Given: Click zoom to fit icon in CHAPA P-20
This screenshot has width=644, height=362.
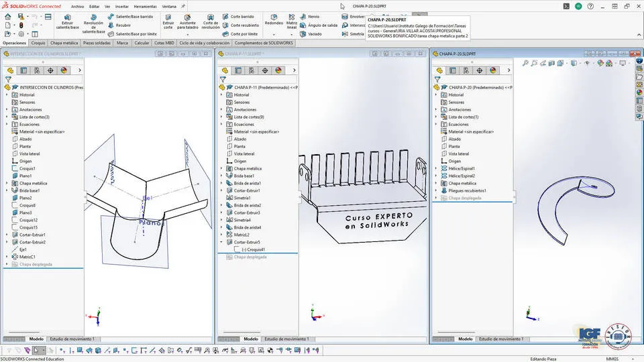Looking at the screenshot, I should tap(525, 63).
